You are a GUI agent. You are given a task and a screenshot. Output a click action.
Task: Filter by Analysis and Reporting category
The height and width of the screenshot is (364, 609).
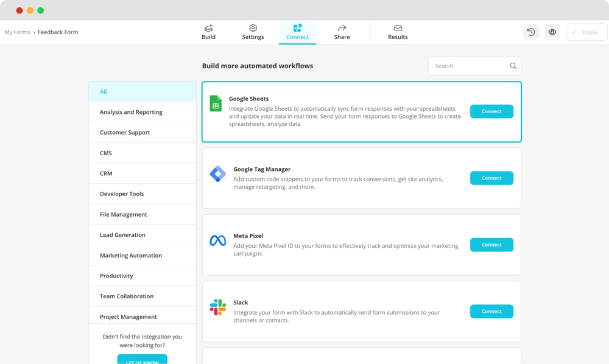[x=131, y=112]
